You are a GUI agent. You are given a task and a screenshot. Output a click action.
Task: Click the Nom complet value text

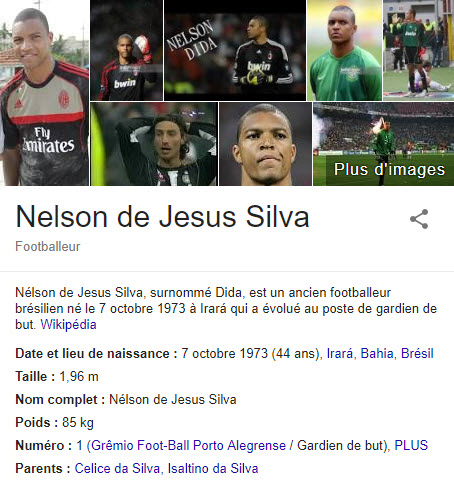173,399
